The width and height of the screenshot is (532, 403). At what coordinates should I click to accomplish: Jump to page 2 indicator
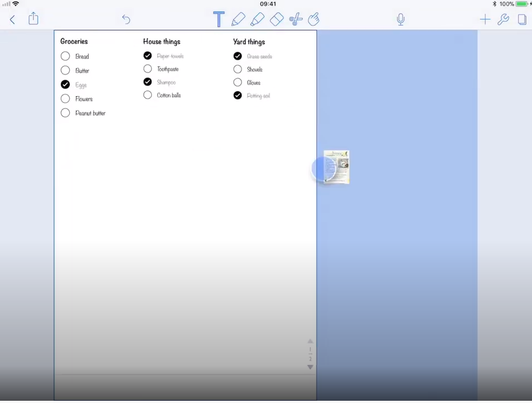(310, 359)
